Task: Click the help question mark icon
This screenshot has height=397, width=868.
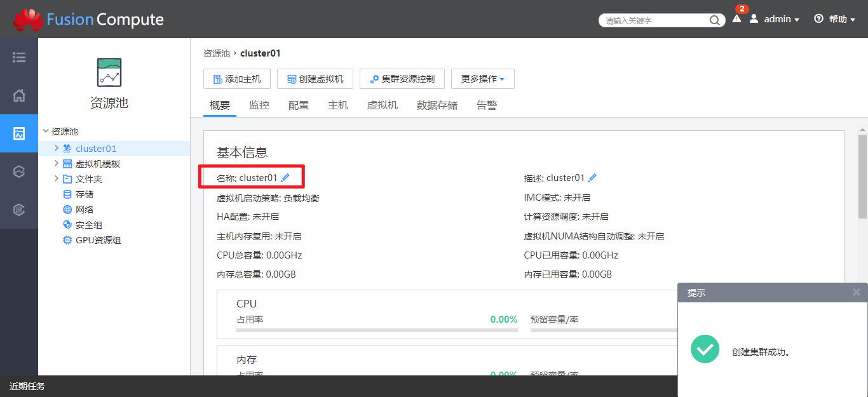Action: 818,19
